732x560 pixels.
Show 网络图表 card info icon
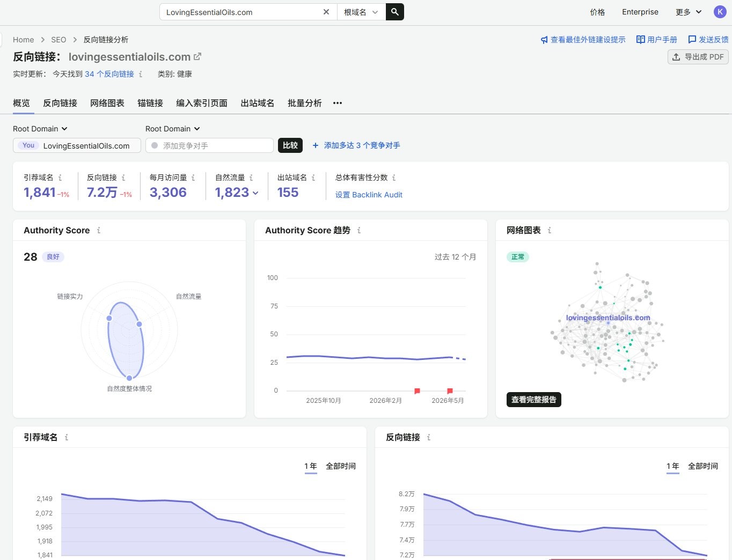550,230
